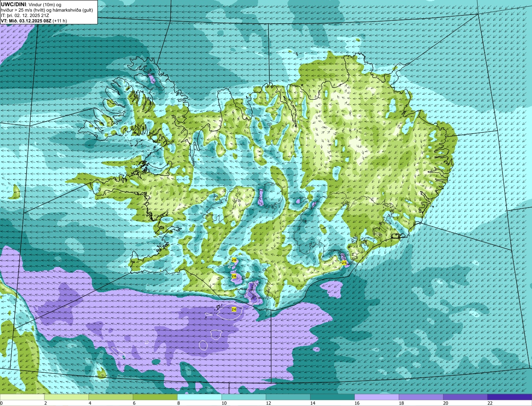
Task: Select the 18–20 m/s legend swatch
Action: coord(421,397)
